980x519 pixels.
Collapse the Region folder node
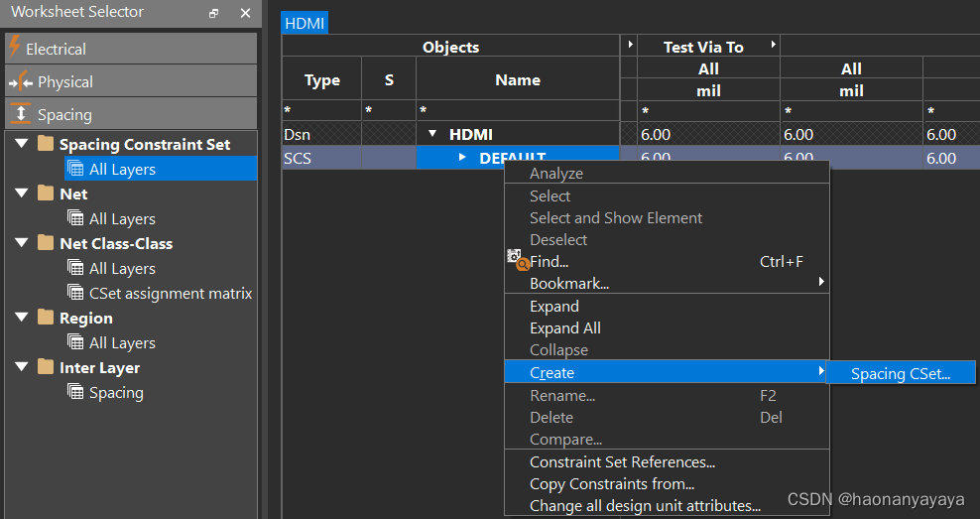click(x=21, y=317)
